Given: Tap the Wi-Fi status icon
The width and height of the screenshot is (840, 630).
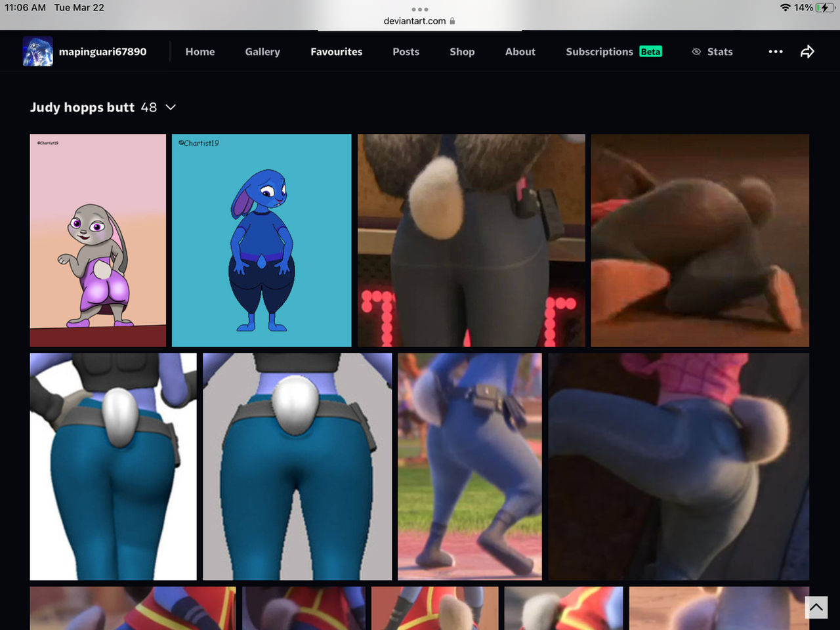Looking at the screenshot, I should [786, 7].
